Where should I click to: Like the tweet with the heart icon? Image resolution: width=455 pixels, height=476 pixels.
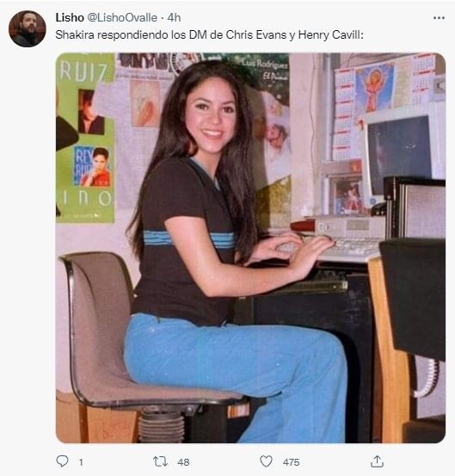point(266,461)
